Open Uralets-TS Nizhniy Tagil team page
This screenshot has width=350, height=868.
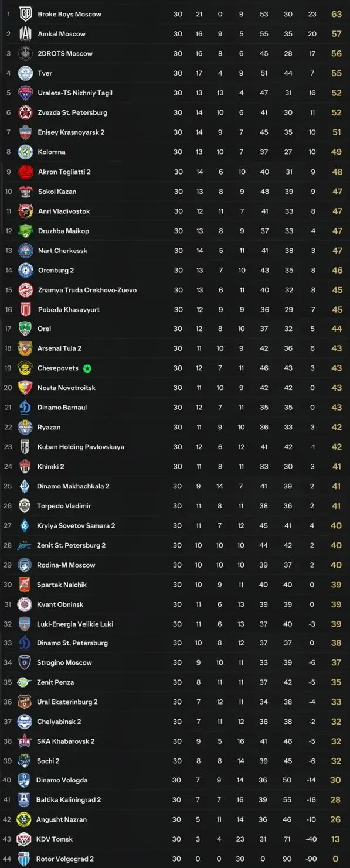click(x=75, y=93)
